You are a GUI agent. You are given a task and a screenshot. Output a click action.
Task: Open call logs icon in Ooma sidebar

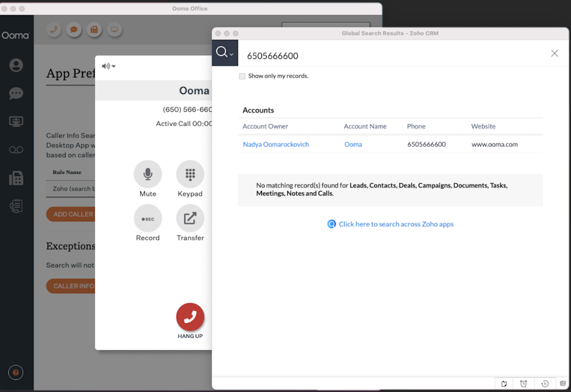(16, 206)
